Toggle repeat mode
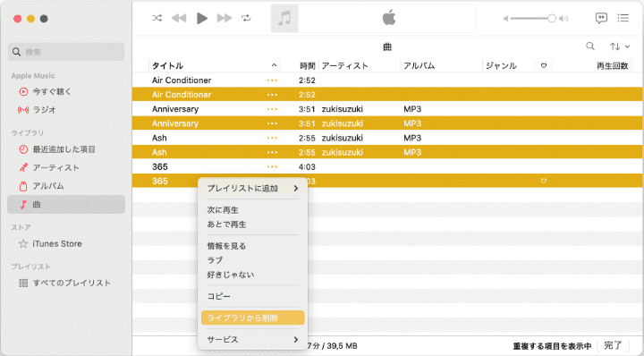Image resolution: width=644 pixels, height=356 pixels. click(246, 18)
